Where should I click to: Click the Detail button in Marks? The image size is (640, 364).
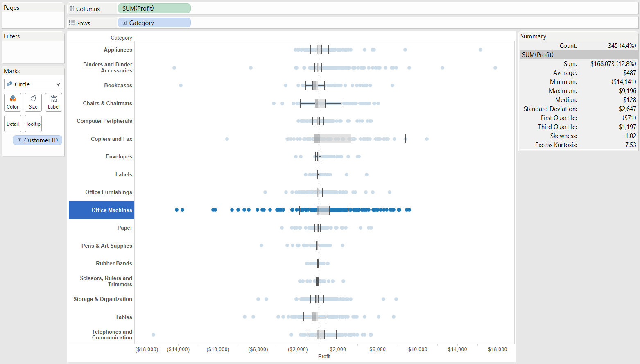[13, 124]
